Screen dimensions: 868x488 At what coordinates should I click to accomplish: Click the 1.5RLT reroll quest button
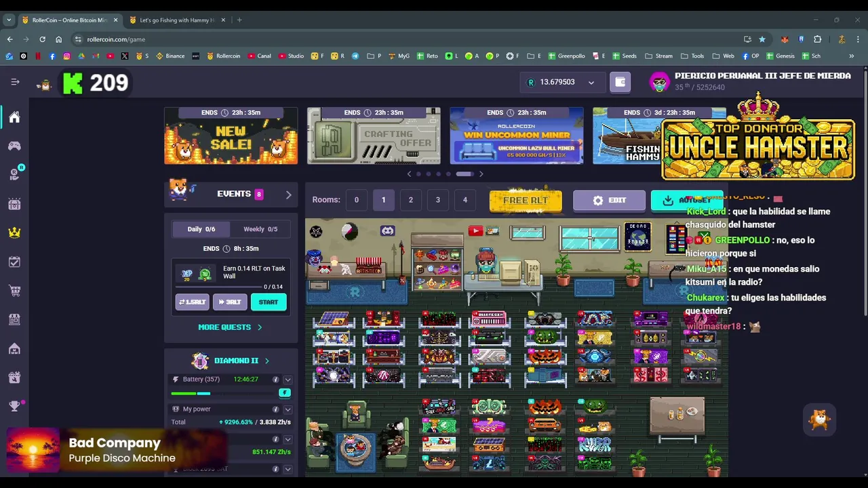[192, 302]
